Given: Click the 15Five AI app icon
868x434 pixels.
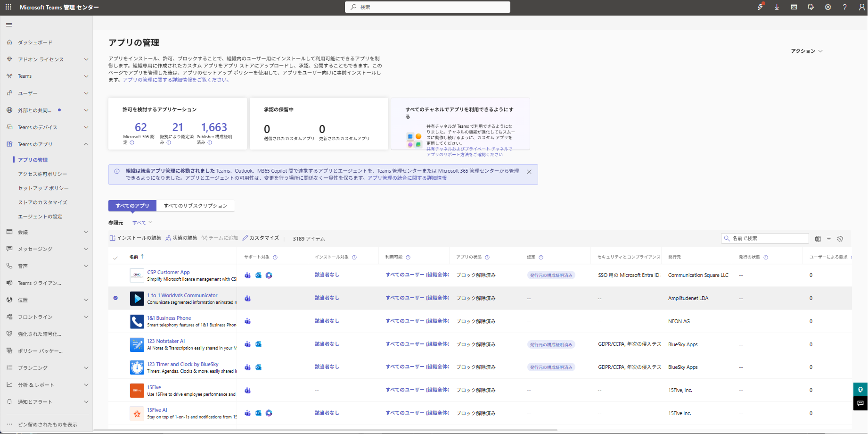Looking at the screenshot, I should click(x=137, y=413).
